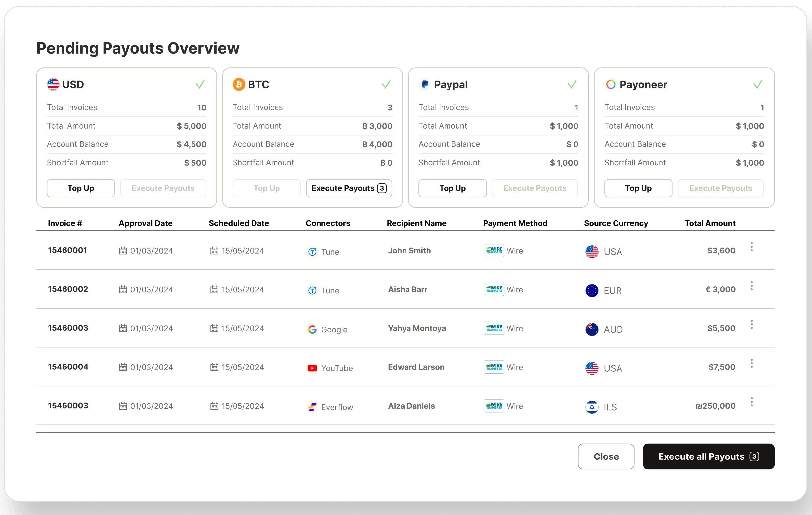Click the Bitcoin icon on the BTC card

[x=239, y=84]
